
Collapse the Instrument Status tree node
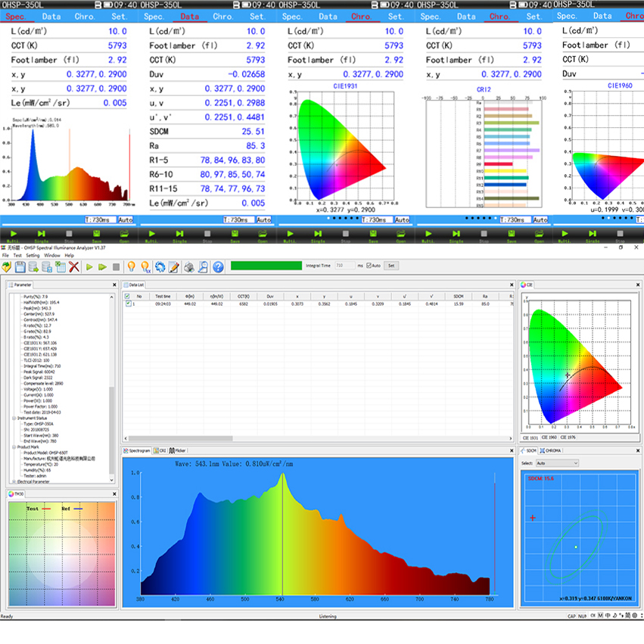point(14,417)
